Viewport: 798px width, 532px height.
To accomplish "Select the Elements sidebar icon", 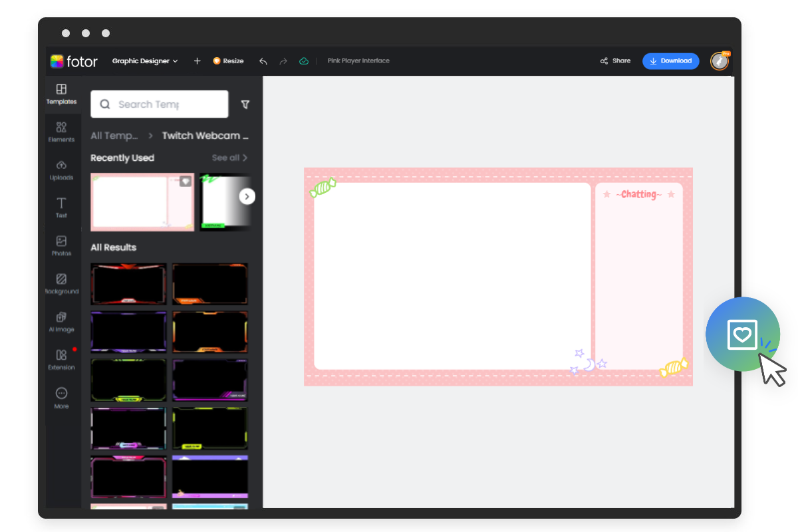I will coord(61,132).
